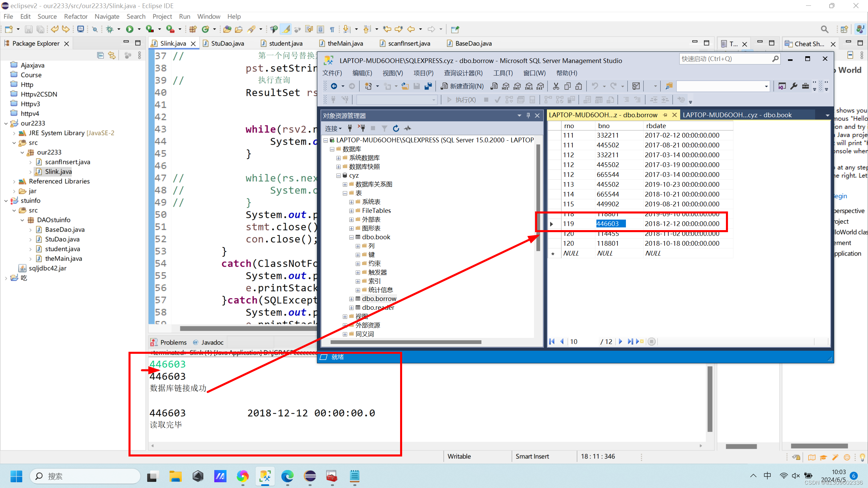The image size is (868, 488).
Task: Run the Java application in Eclipse
Action: (130, 29)
